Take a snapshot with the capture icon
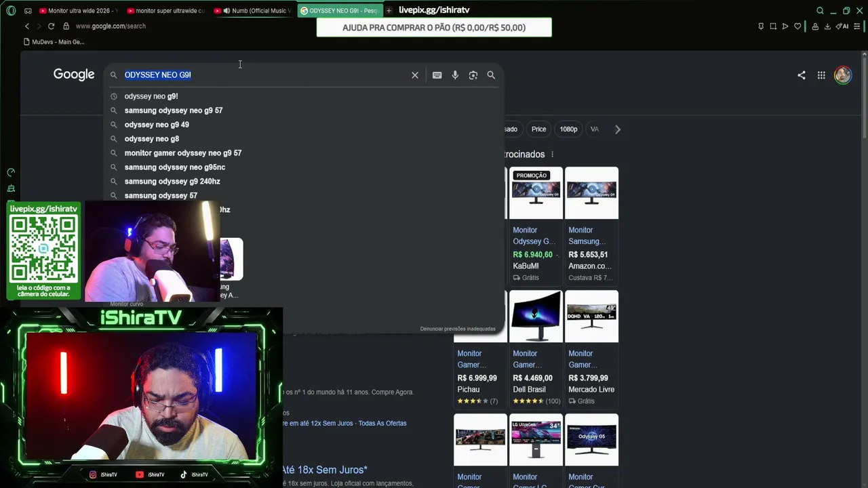This screenshot has width=868, height=488. tap(773, 26)
